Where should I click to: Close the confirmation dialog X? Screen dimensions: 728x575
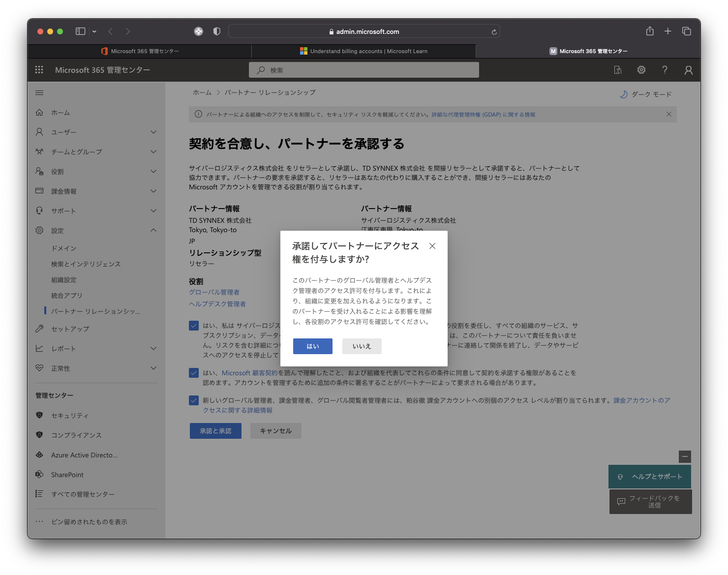point(432,246)
